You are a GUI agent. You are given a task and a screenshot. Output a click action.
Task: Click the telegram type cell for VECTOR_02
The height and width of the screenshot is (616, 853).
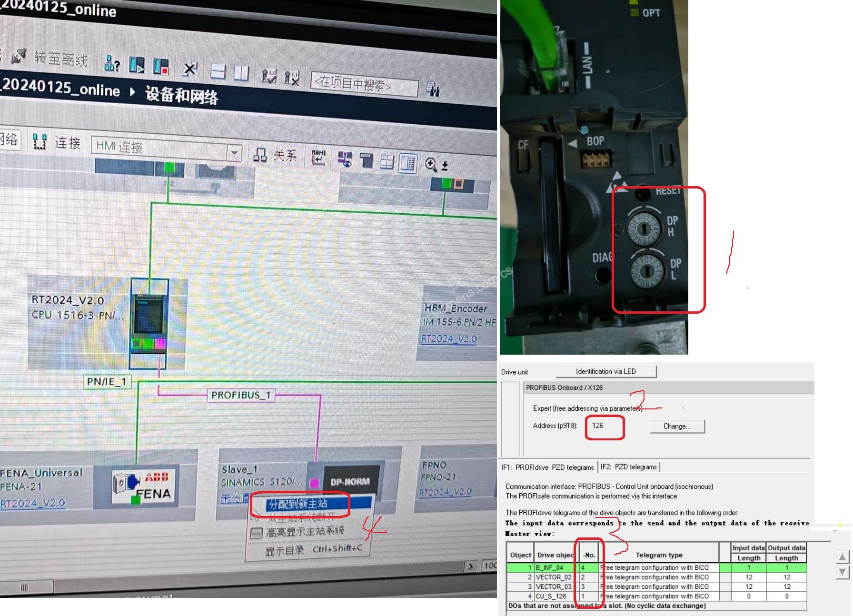click(659, 577)
